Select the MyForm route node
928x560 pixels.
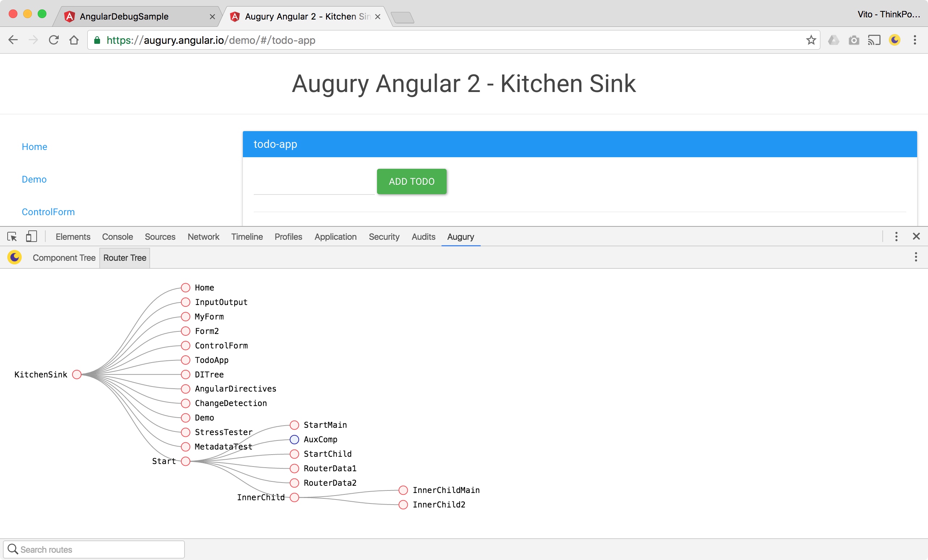pyautogui.click(x=185, y=317)
